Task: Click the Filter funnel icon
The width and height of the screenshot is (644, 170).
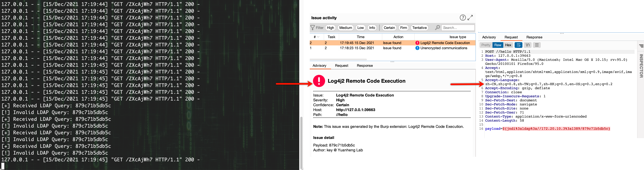Action: (x=313, y=28)
